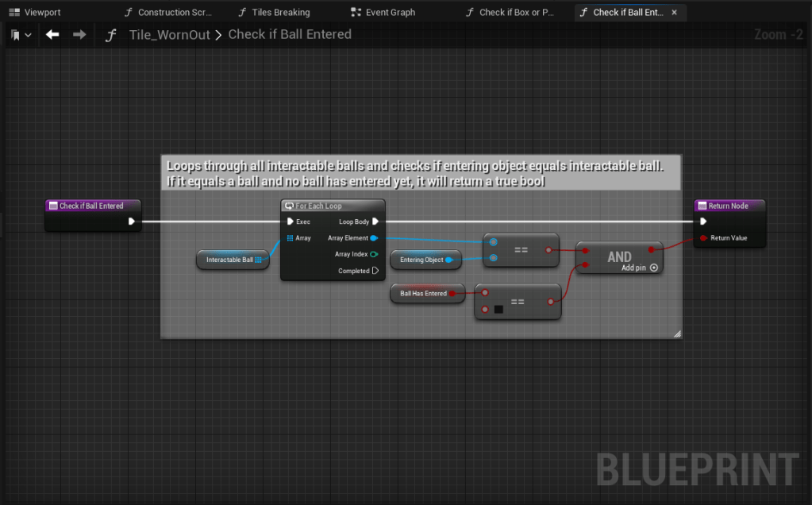Click the Completed exec pin

pos(375,271)
